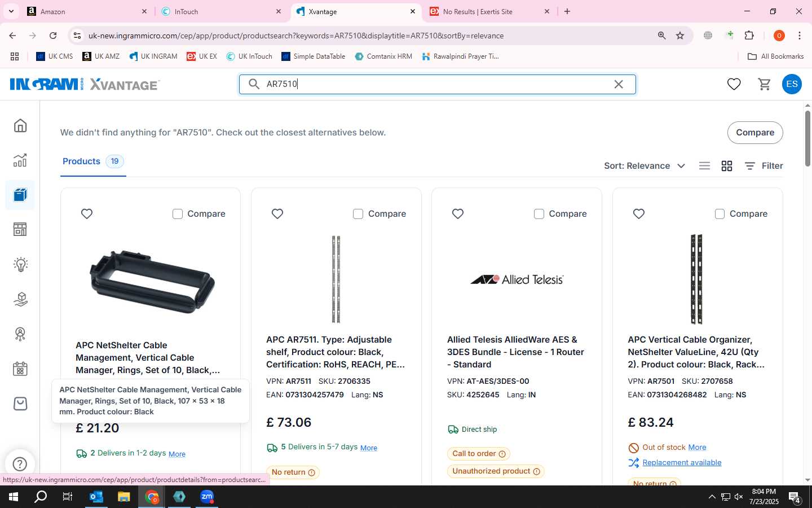Favorite the APC AR7511 product
812x508 pixels.
277,214
